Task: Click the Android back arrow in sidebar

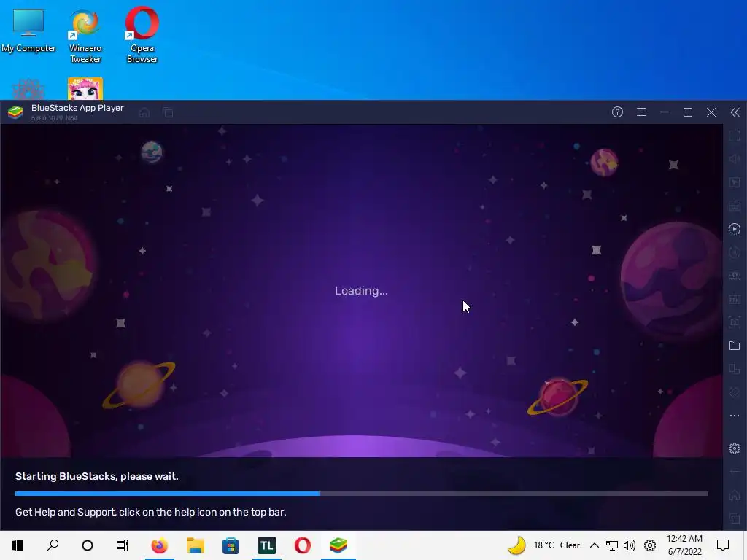Action: 735,472
